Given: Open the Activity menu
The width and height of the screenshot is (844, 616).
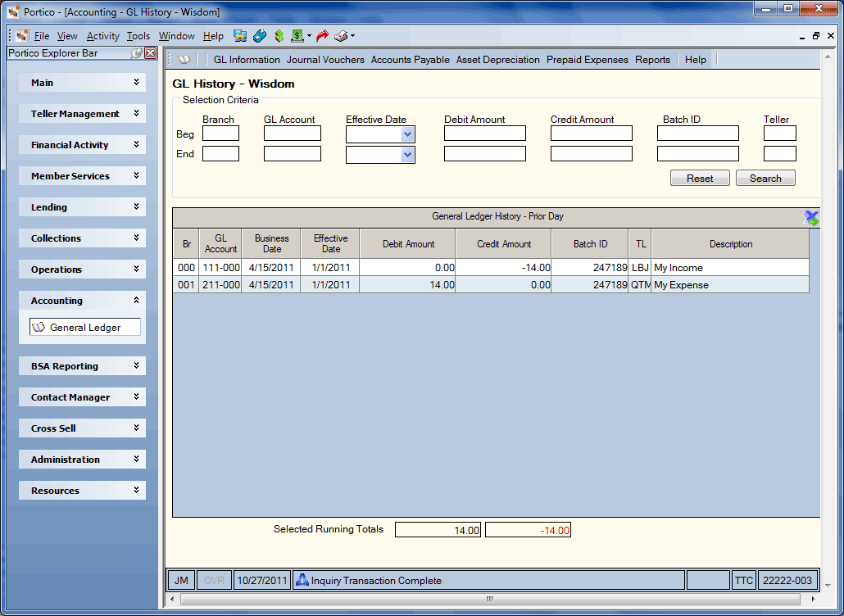Looking at the screenshot, I should 102,36.
